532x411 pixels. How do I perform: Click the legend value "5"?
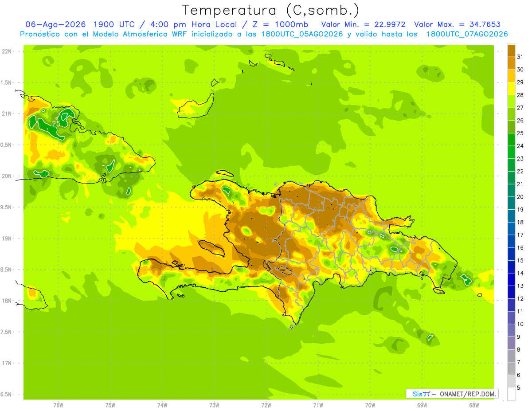coord(519,388)
